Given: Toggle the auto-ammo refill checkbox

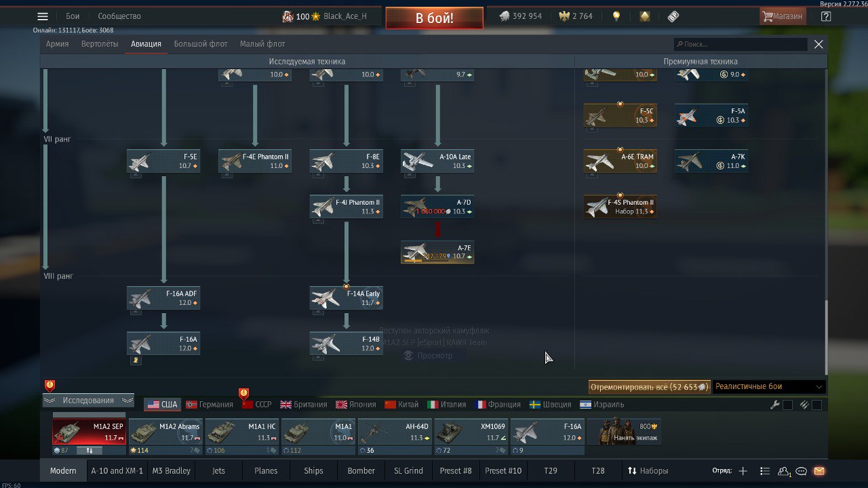Looking at the screenshot, I should pos(816,405).
